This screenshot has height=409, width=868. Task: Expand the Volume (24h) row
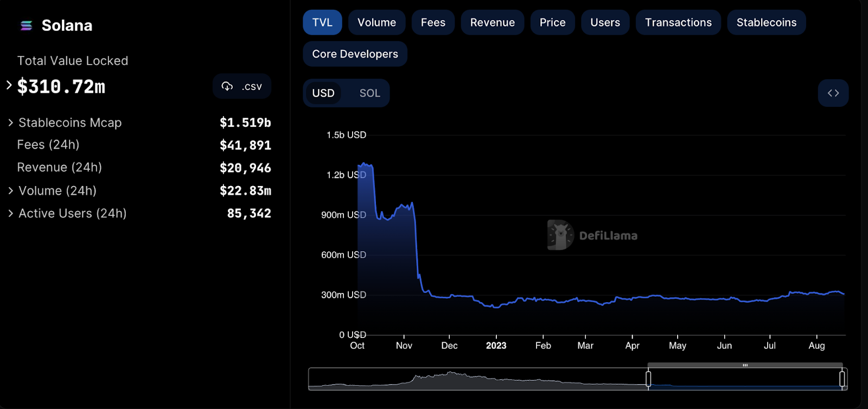tap(11, 191)
